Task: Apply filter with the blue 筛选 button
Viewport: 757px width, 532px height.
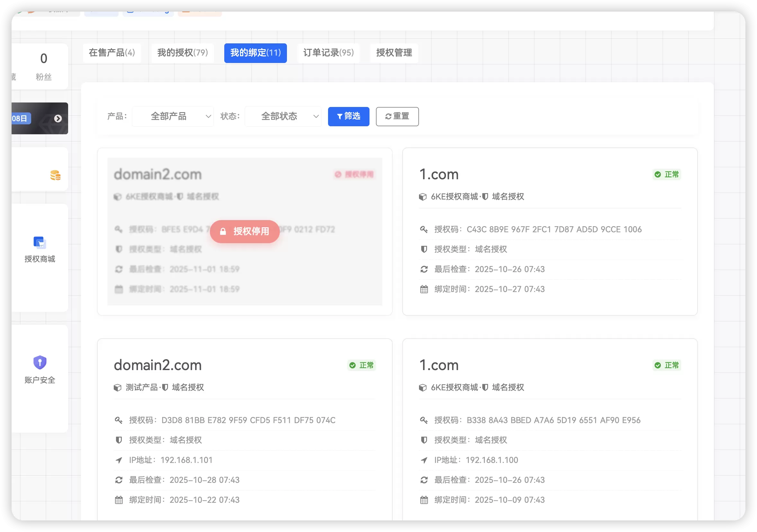Action: click(x=349, y=116)
